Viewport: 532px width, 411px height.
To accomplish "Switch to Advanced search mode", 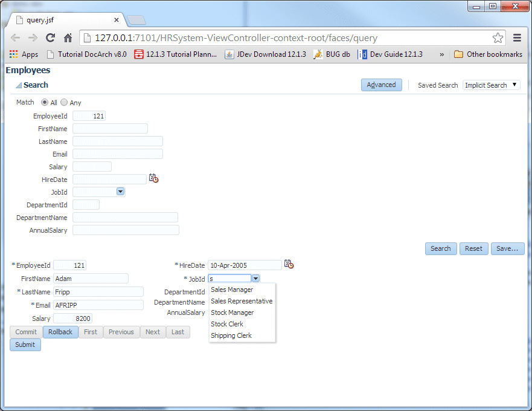I will click(x=382, y=85).
